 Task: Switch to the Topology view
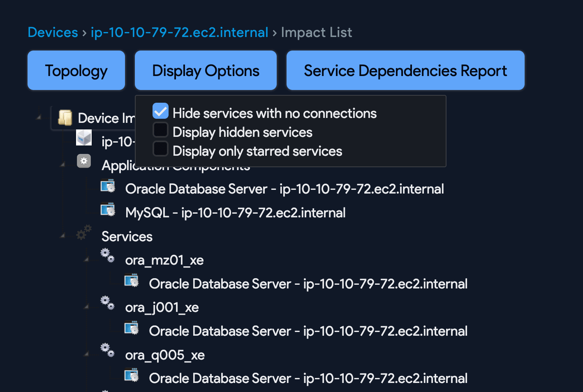click(76, 70)
